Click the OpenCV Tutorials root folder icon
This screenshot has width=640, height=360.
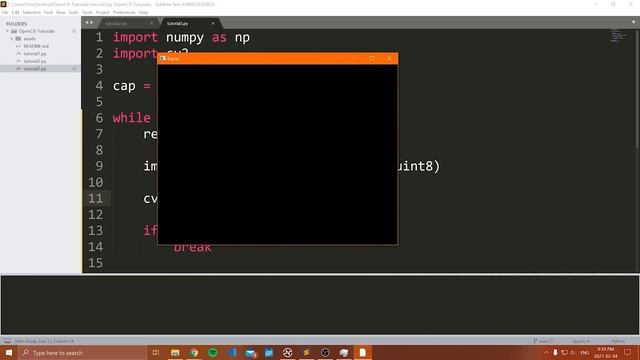(x=14, y=31)
